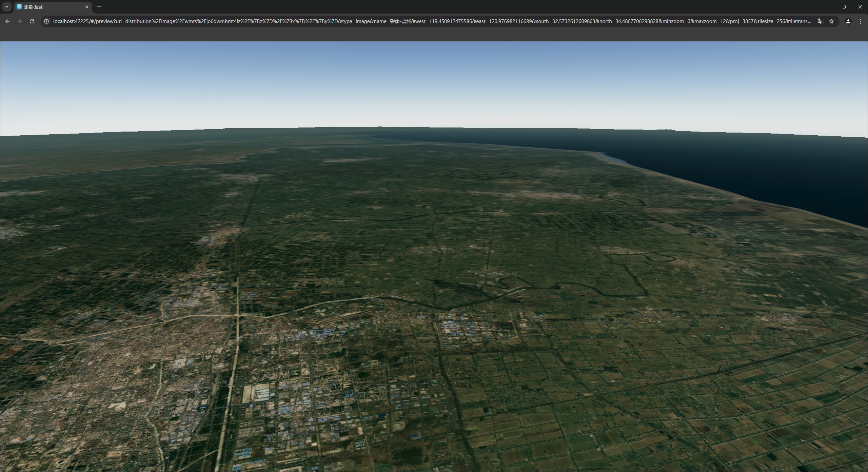Close the browser window
The height and width of the screenshot is (472, 868).
(860, 7)
